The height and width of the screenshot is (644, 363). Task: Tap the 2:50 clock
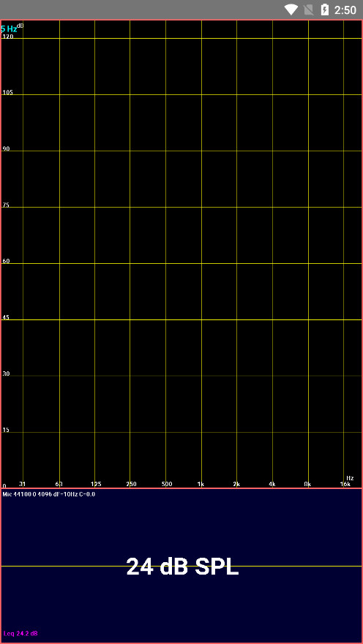coord(345,10)
